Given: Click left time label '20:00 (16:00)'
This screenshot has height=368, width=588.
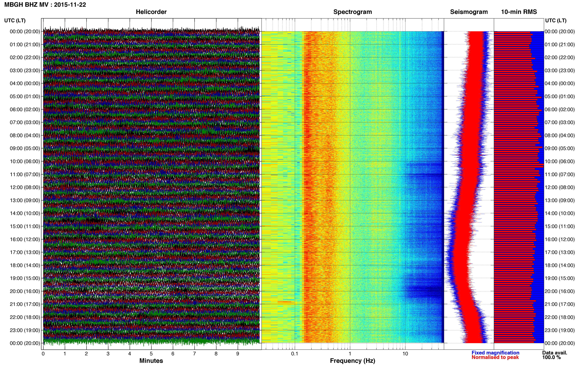Looking at the screenshot, I should point(25,291).
